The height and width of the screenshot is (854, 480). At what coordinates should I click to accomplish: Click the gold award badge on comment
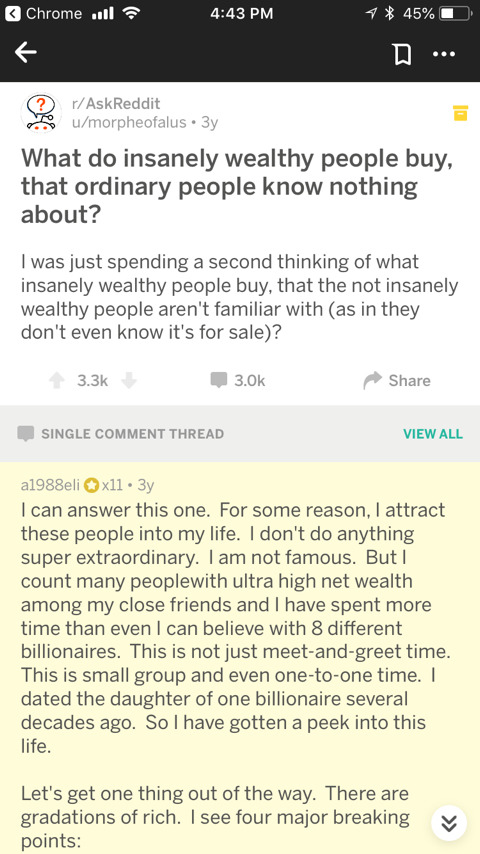coord(91,485)
